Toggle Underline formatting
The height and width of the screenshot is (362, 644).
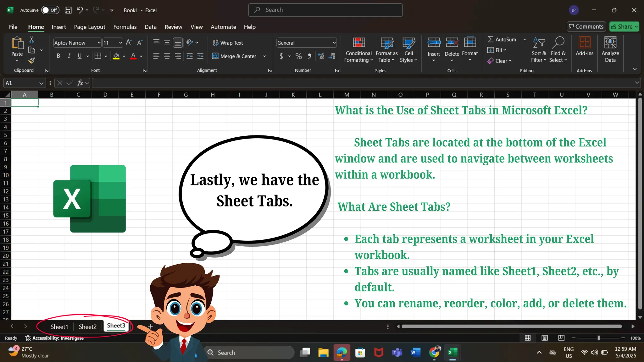pos(80,56)
